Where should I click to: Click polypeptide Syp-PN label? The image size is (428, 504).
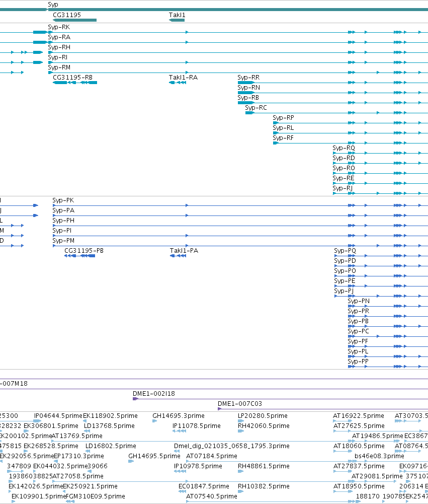359,301
